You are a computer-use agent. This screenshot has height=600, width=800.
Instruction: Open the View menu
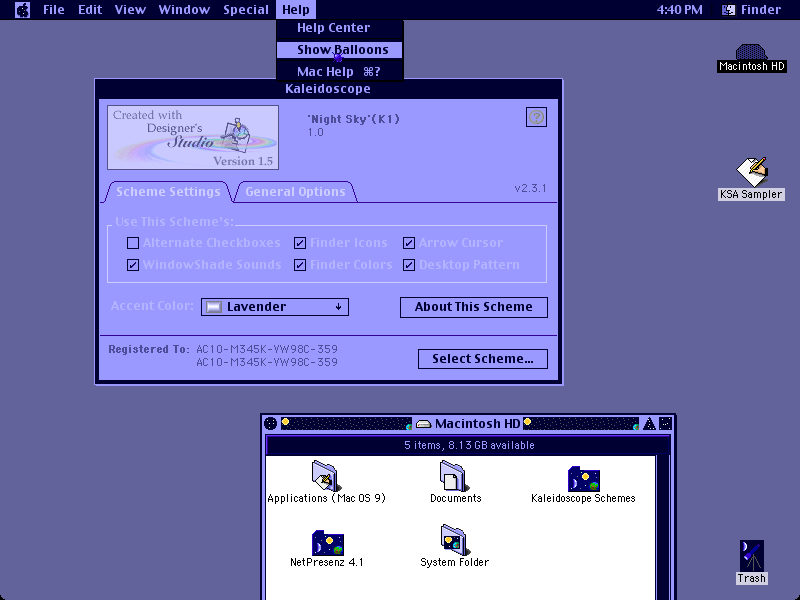[x=130, y=10]
